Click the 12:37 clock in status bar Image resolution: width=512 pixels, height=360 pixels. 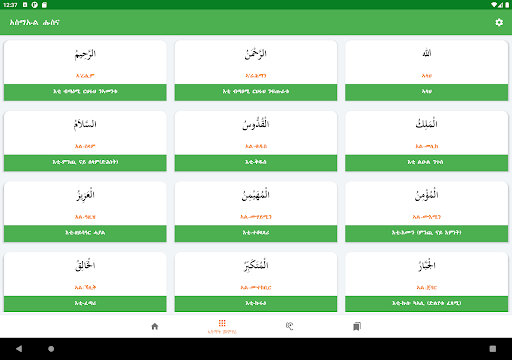[10, 5]
